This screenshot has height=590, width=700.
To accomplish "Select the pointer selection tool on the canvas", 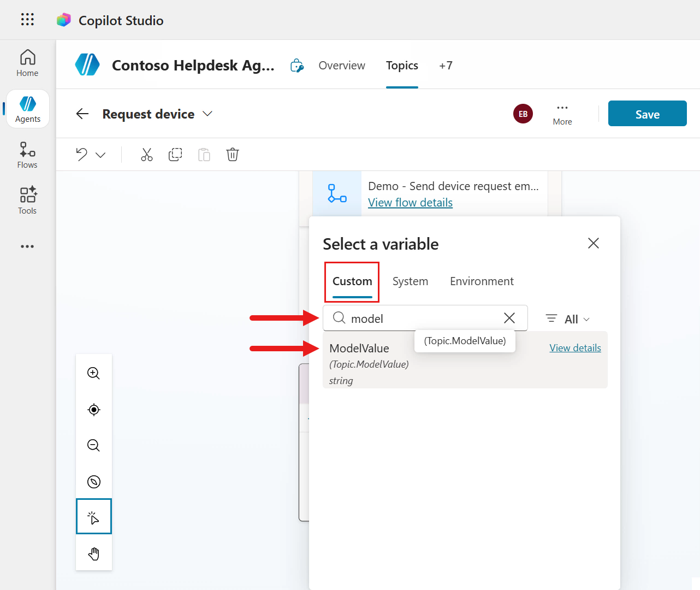I will (x=93, y=516).
